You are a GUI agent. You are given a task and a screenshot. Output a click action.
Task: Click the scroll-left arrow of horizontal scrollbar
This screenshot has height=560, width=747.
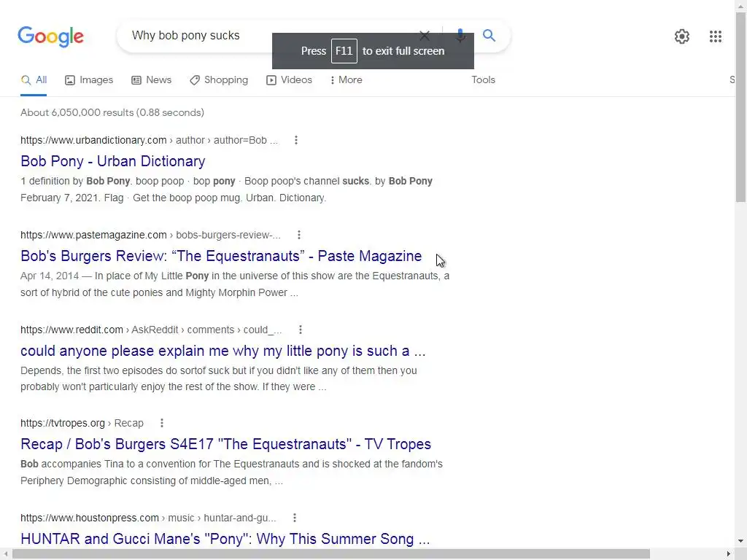(x=5, y=554)
